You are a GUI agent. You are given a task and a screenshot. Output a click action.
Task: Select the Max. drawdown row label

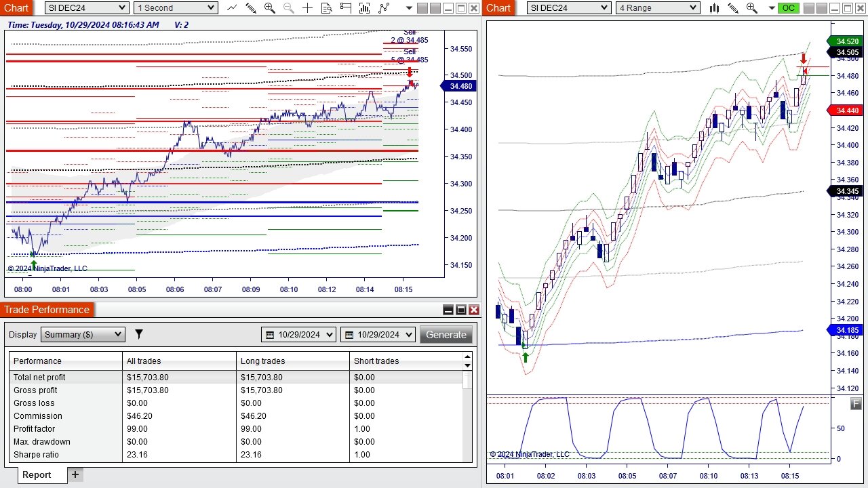(42, 442)
